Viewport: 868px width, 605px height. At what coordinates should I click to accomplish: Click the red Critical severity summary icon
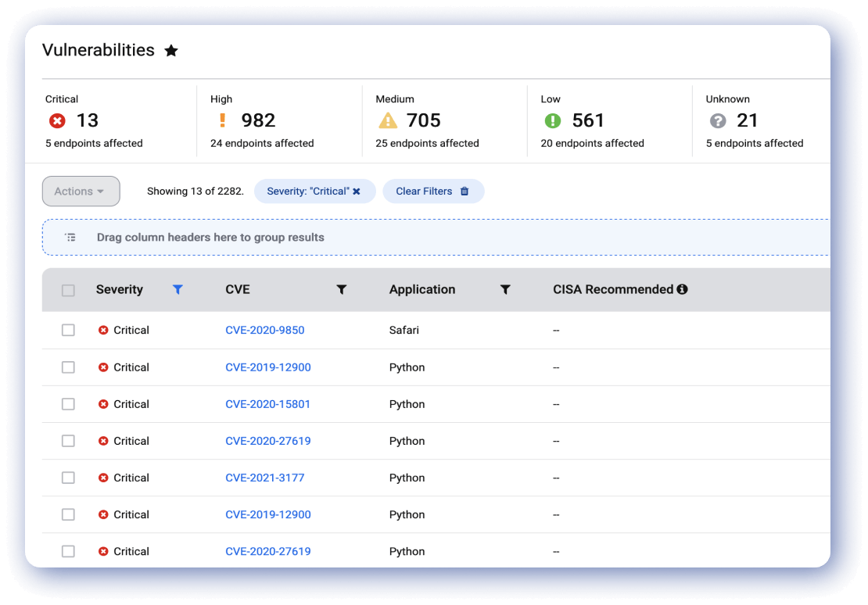(x=57, y=120)
